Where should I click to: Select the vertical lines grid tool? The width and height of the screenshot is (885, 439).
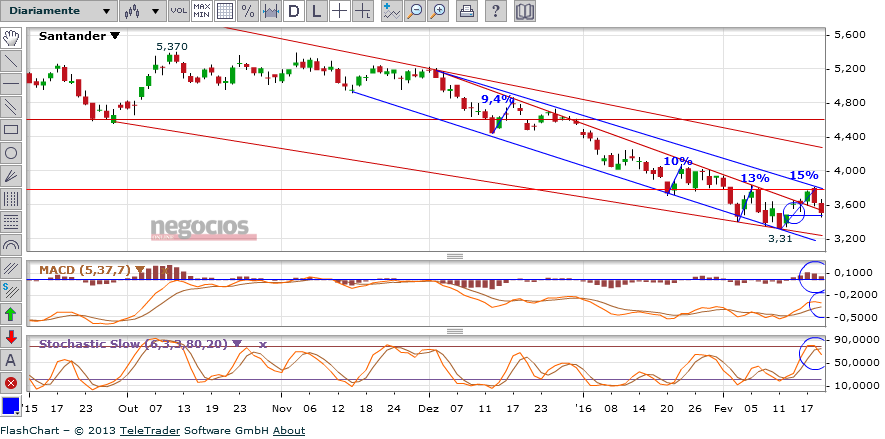(11, 199)
